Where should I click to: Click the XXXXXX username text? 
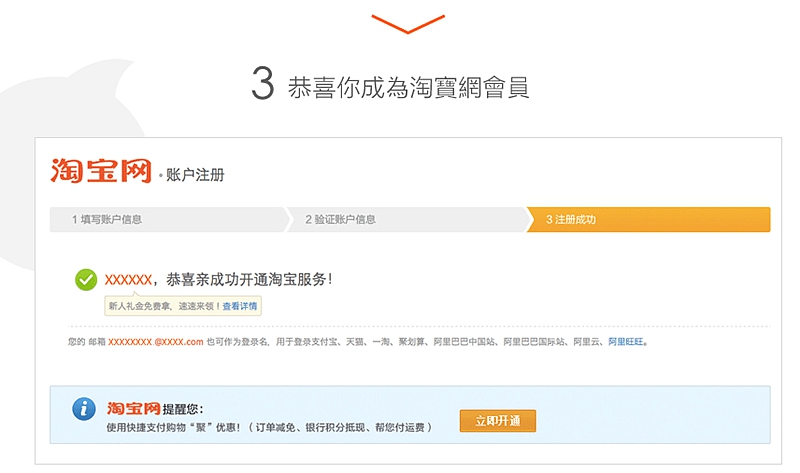[x=128, y=280]
